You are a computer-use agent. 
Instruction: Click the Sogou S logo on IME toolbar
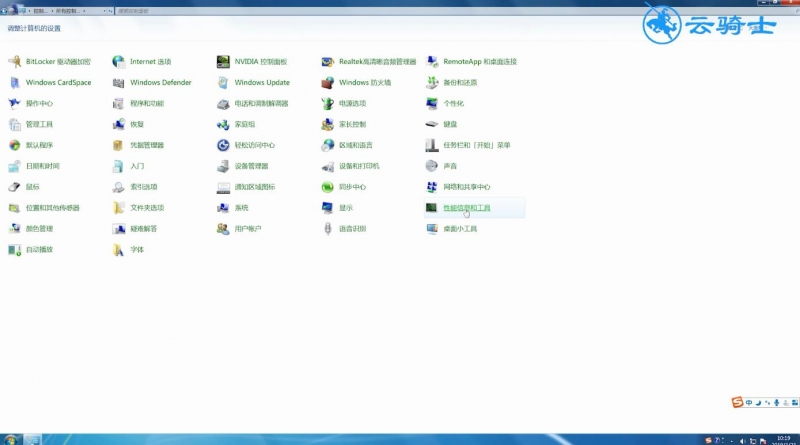coord(737,403)
